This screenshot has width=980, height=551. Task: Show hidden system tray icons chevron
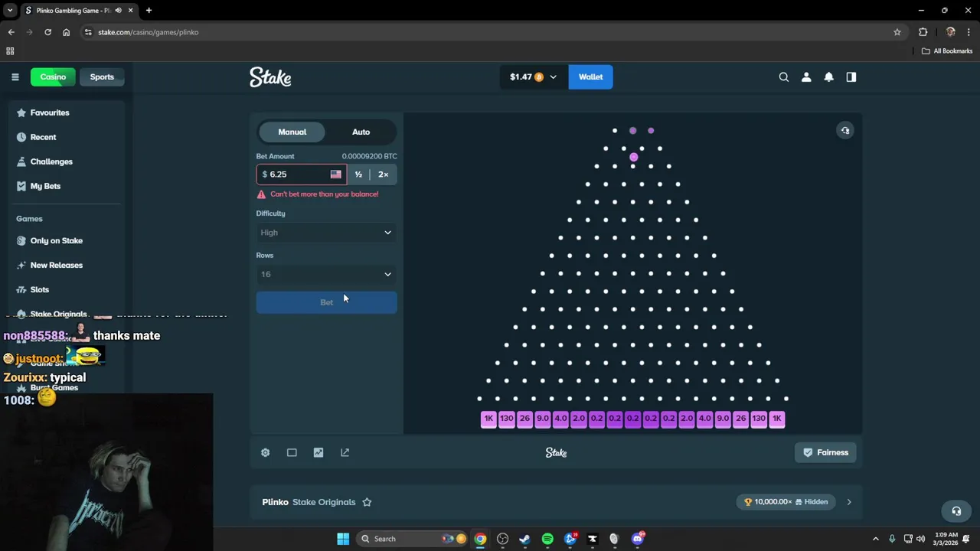[x=876, y=539]
